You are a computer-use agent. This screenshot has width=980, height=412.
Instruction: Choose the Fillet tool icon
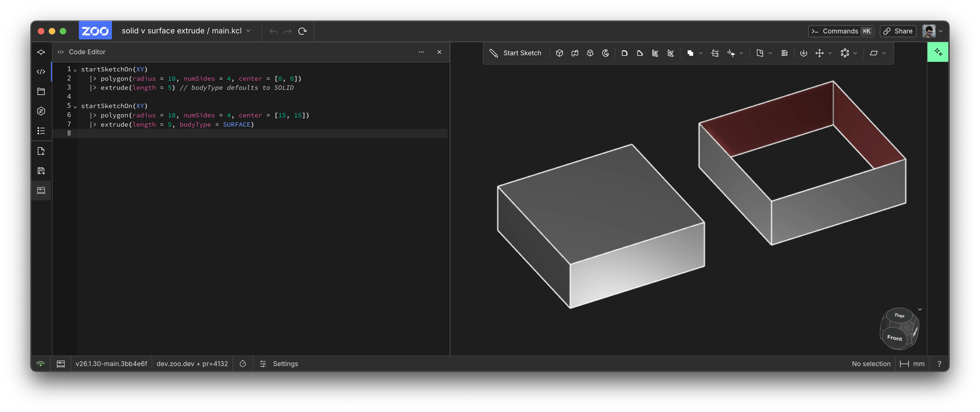tap(624, 53)
